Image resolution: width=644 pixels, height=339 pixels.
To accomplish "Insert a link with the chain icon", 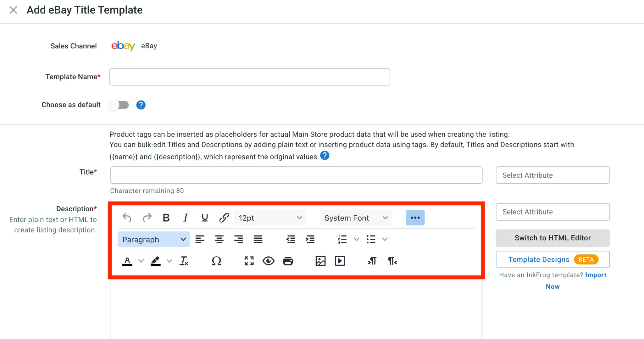I will coord(224,218).
